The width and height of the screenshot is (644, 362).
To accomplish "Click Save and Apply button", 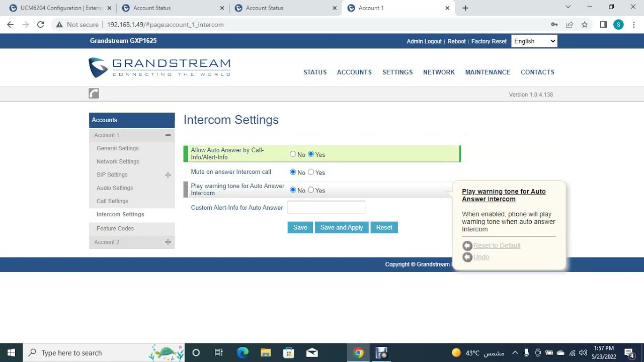I will (342, 227).
